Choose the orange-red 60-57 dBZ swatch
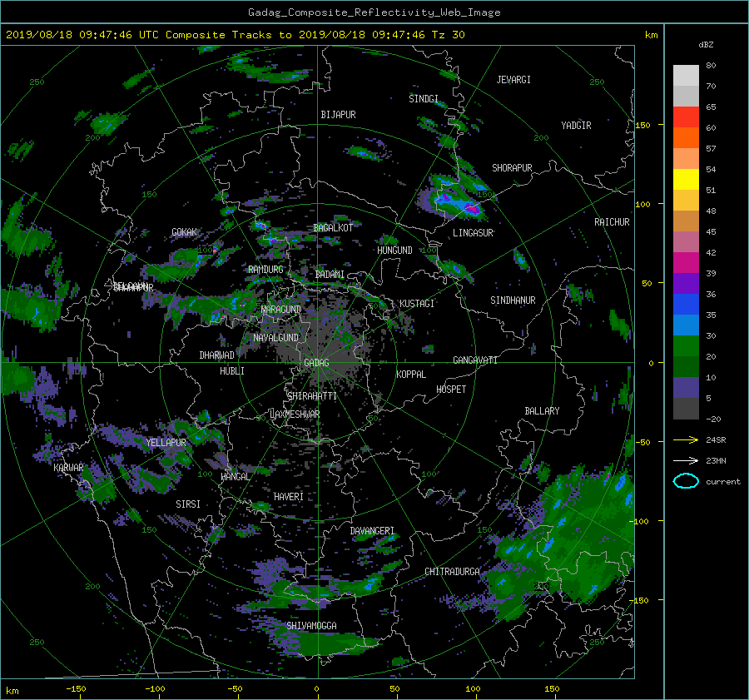Viewport: 749px width, 700px height. pos(686,137)
